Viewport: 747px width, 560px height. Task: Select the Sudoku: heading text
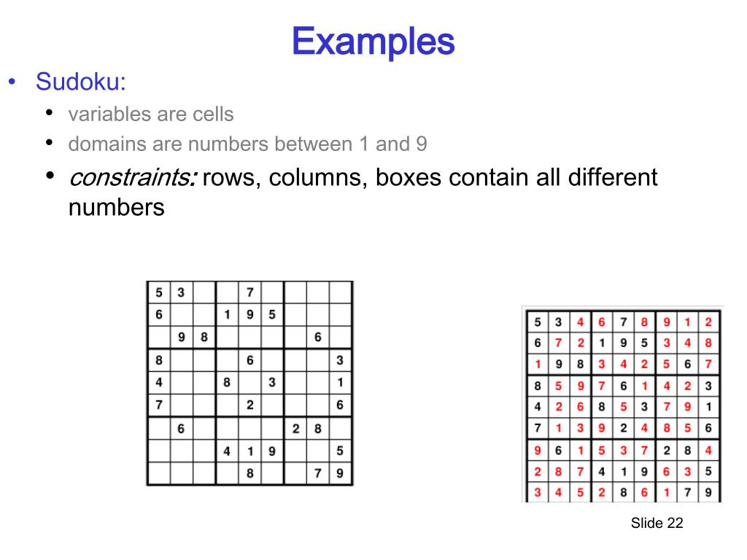(x=80, y=82)
